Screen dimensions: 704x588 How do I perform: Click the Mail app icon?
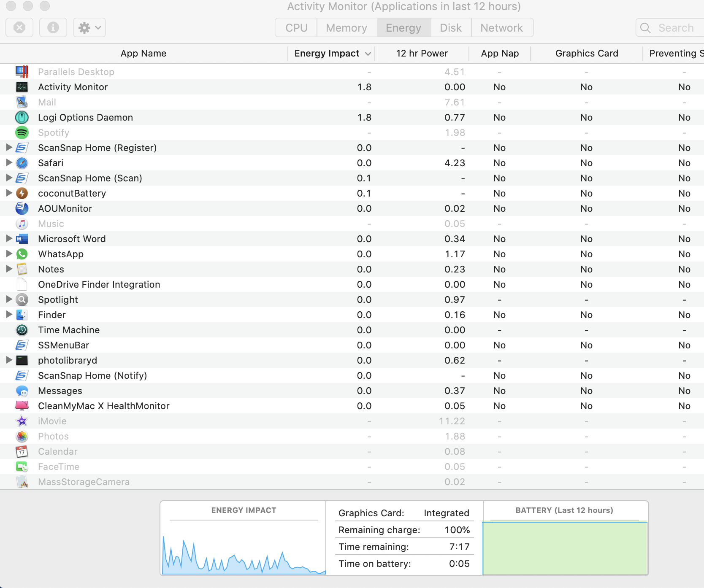[x=22, y=102]
